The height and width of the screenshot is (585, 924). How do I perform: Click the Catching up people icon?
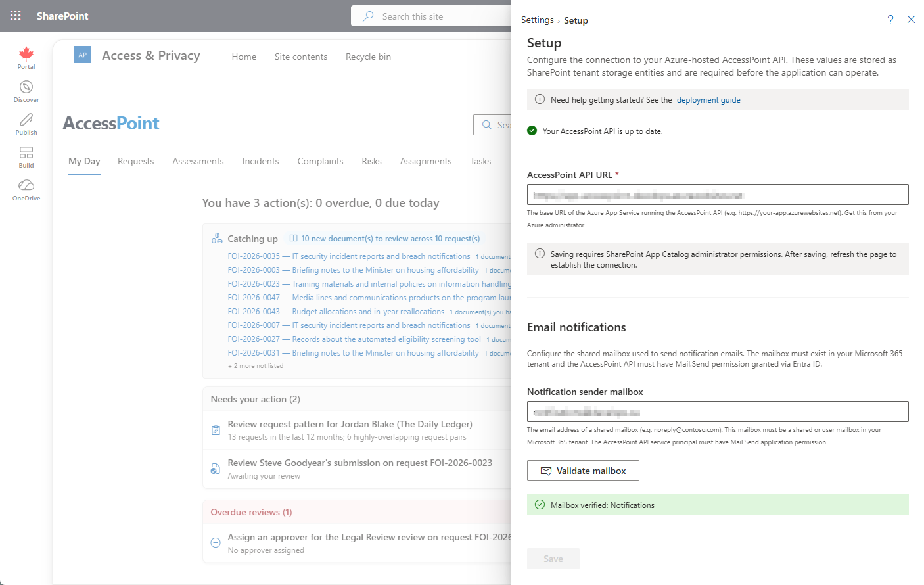(217, 238)
